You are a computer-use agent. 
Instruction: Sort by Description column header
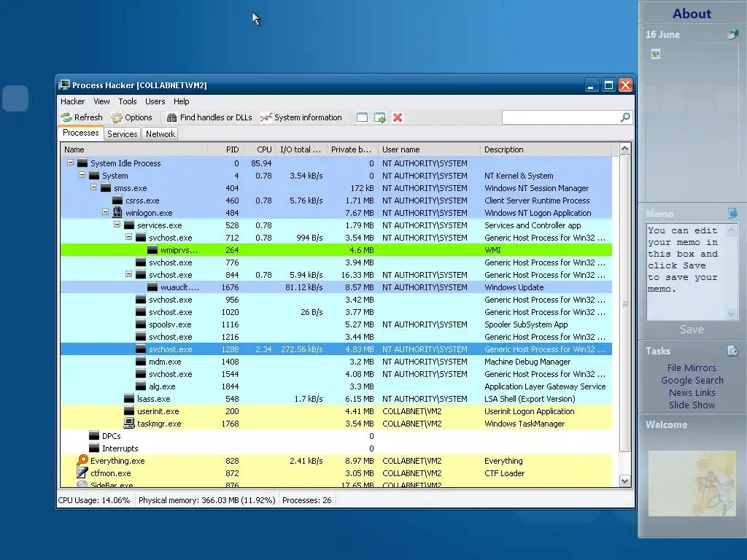[546, 149]
